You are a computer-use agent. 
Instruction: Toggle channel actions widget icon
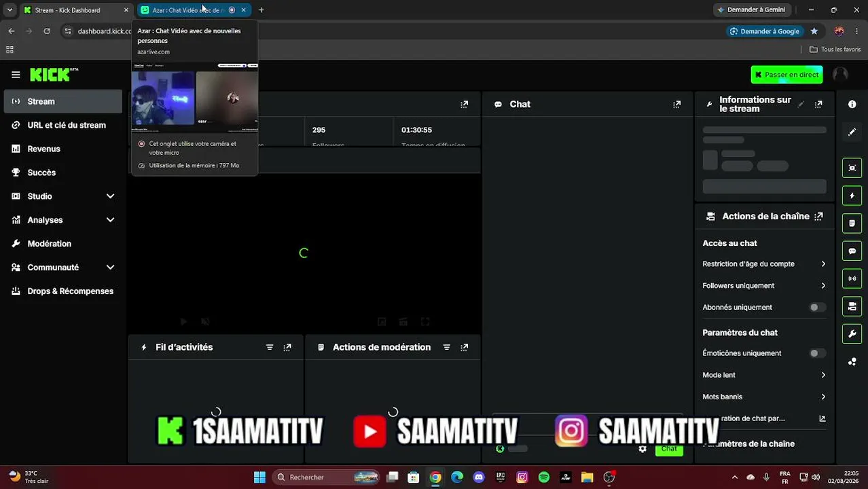point(852,306)
